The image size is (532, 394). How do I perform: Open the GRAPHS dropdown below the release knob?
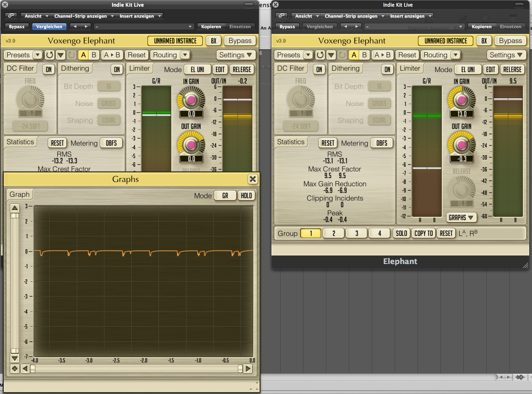click(461, 217)
